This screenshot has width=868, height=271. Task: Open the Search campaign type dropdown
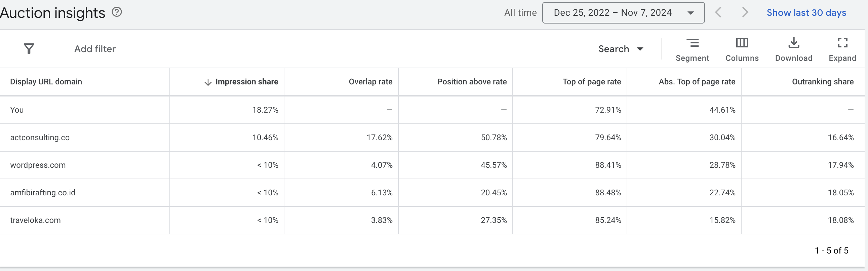tap(621, 49)
